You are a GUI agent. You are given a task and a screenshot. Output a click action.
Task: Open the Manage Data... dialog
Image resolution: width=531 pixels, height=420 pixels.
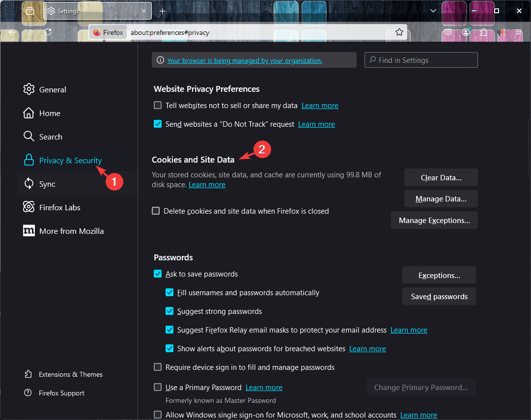441,199
